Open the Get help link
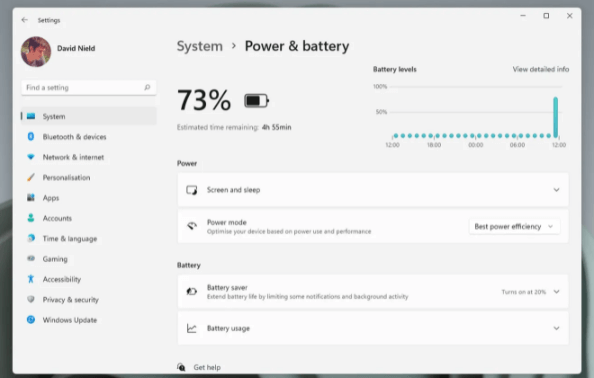This screenshot has height=378, width=594. pyautogui.click(x=207, y=367)
